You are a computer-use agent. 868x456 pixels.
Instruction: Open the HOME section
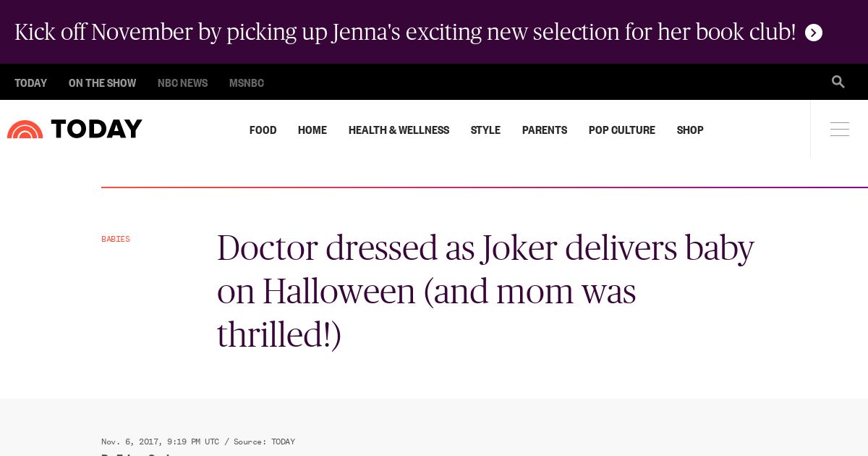[312, 130]
